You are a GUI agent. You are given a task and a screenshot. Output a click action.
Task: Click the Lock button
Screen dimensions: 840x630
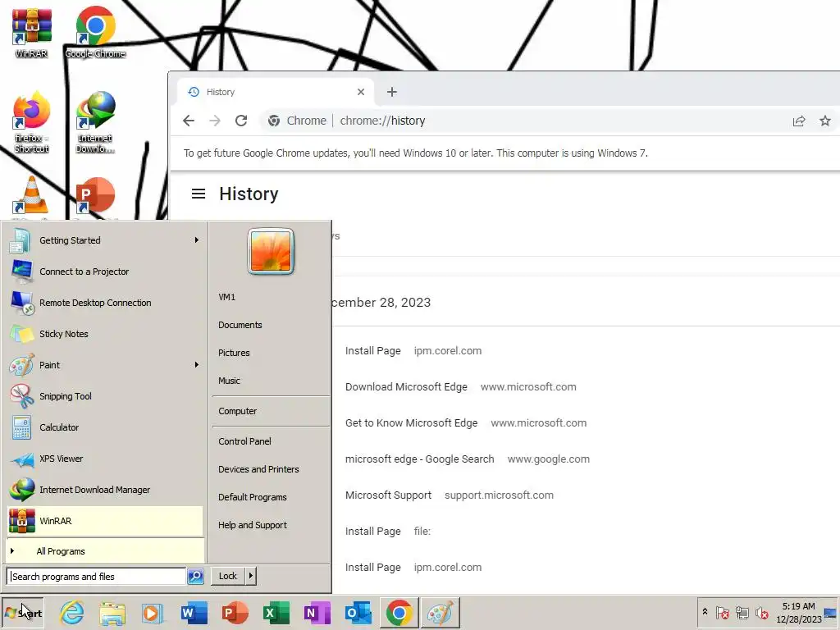tap(228, 576)
